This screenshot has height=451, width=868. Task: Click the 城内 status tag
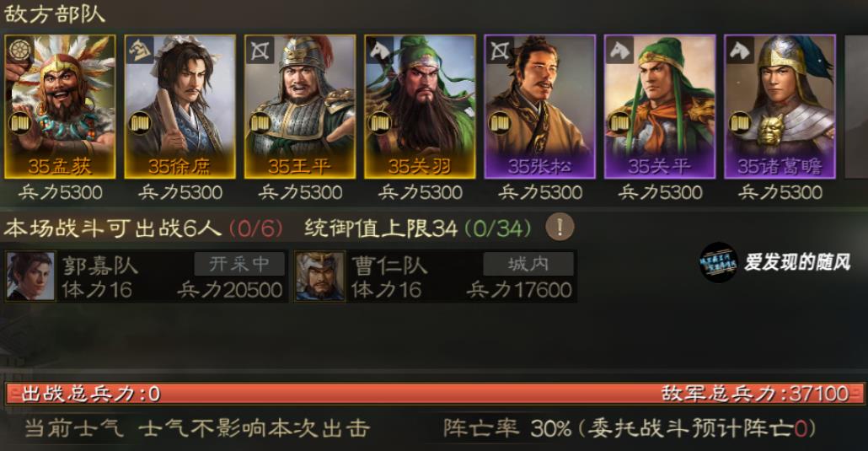[x=528, y=264]
